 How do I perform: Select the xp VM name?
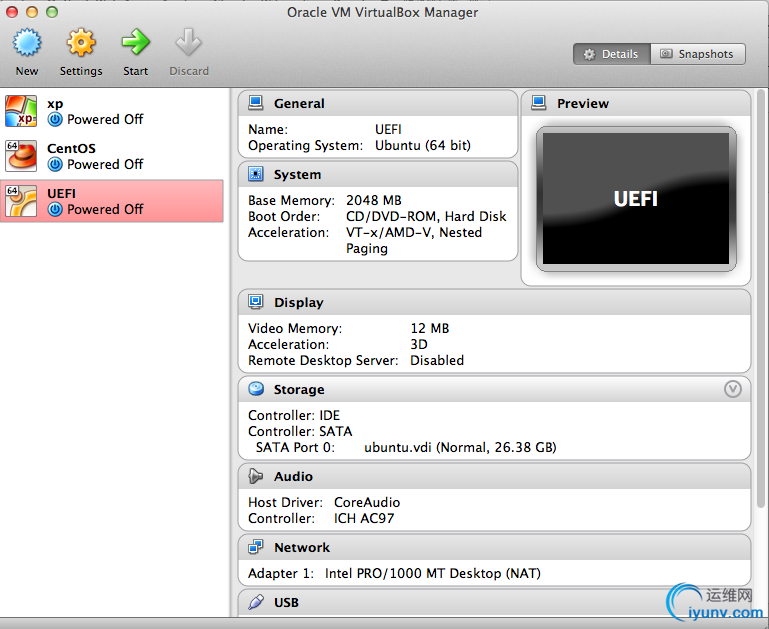click(55, 103)
